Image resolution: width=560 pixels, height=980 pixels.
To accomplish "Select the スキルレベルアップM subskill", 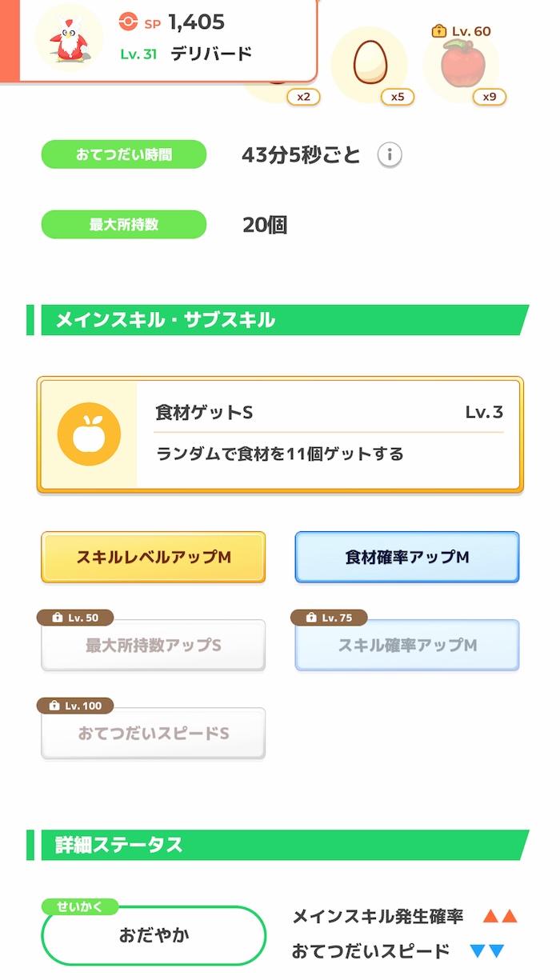I will tap(153, 557).
